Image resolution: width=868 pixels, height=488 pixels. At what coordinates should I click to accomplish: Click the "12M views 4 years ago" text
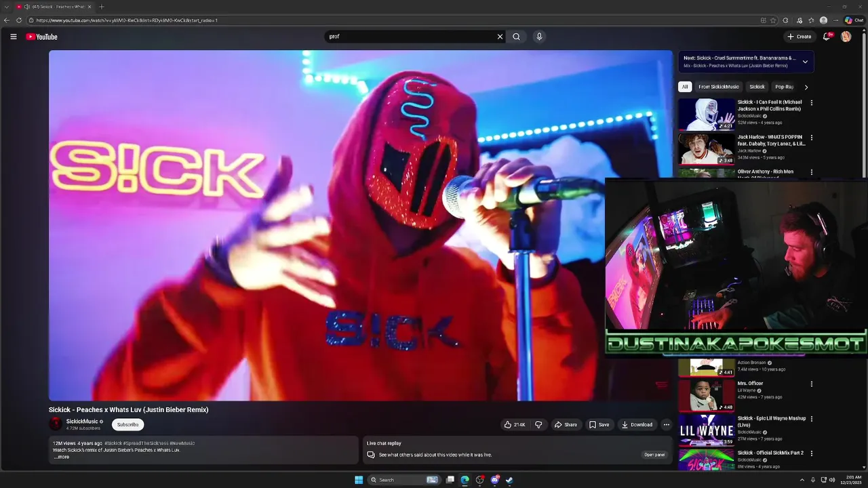[77, 443]
